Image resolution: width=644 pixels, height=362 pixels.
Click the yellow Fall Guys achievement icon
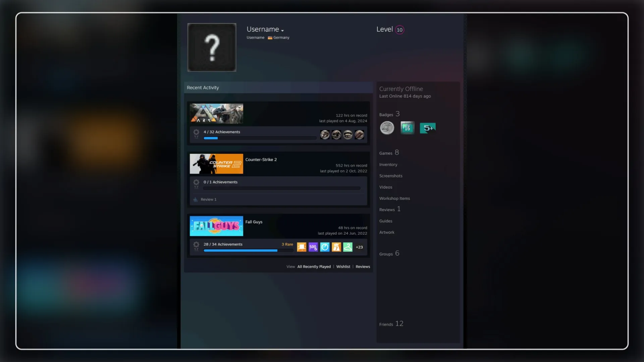point(336,247)
